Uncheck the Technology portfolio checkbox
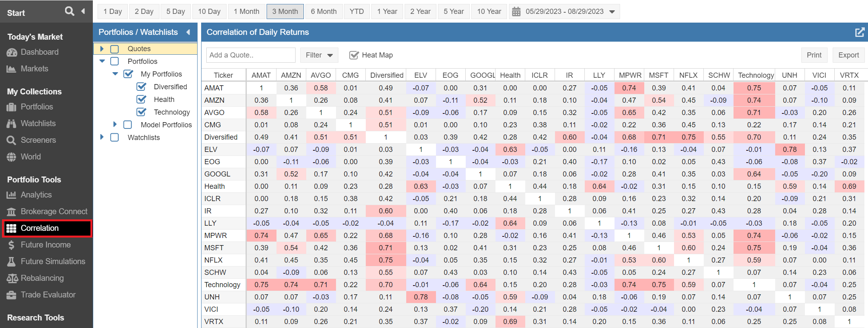Screen dimensions: 868x328 pos(141,112)
